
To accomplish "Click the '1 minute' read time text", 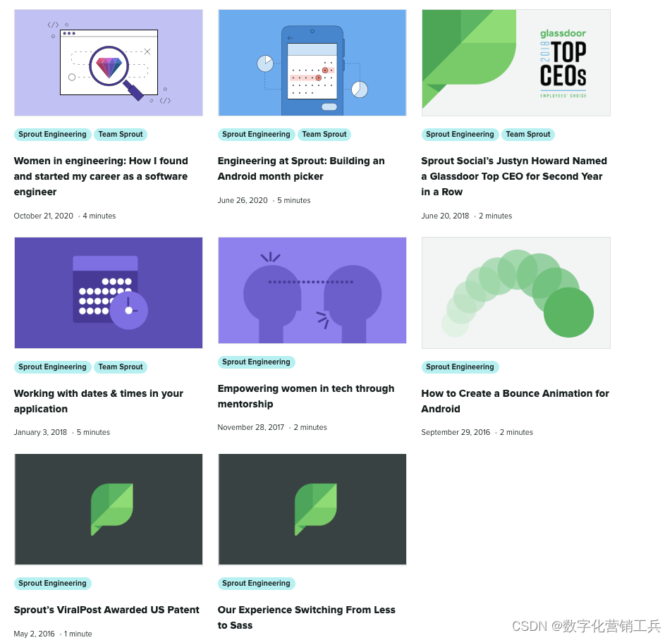I will tap(78, 634).
